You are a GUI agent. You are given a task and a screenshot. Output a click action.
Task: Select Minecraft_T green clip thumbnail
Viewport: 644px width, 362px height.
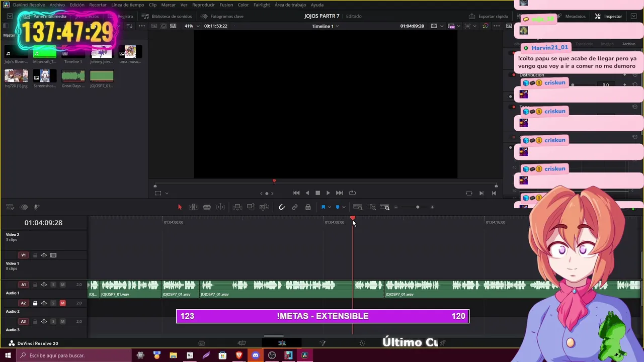pyautogui.click(x=45, y=52)
